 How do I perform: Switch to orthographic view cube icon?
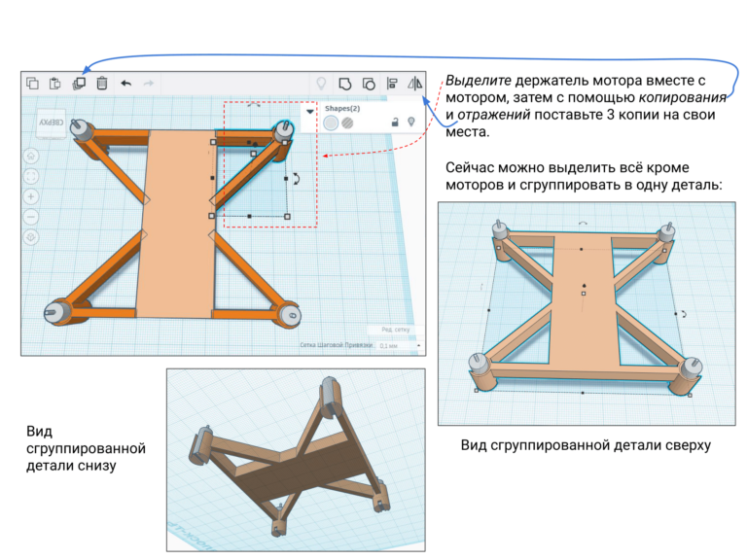click(x=31, y=237)
